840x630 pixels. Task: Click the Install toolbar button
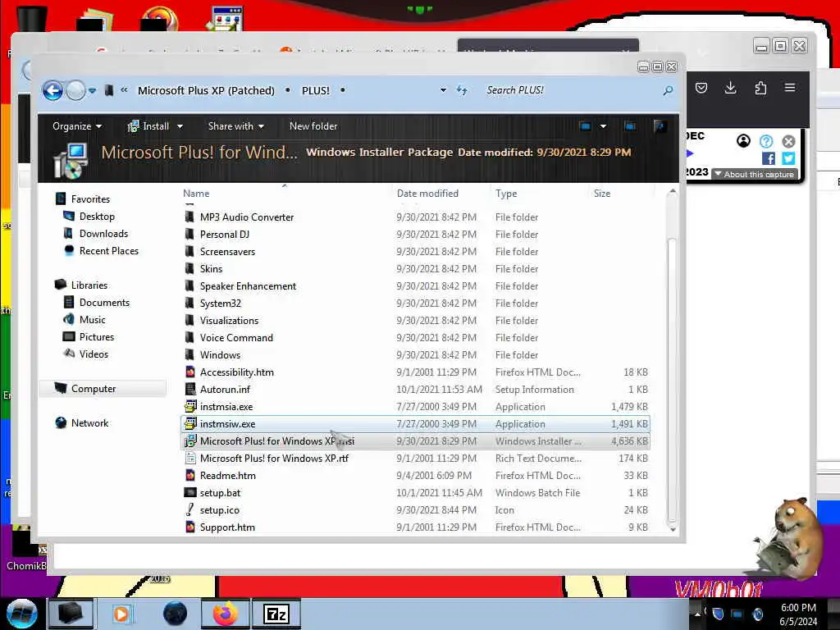(x=148, y=126)
